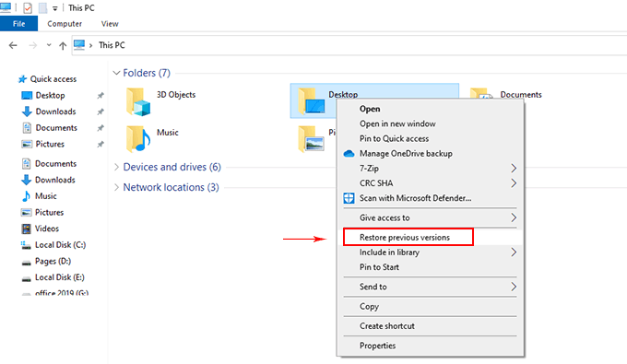The width and height of the screenshot is (627, 364).
Task: Go up one level with up arrow
Action: [x=63, y=45]
